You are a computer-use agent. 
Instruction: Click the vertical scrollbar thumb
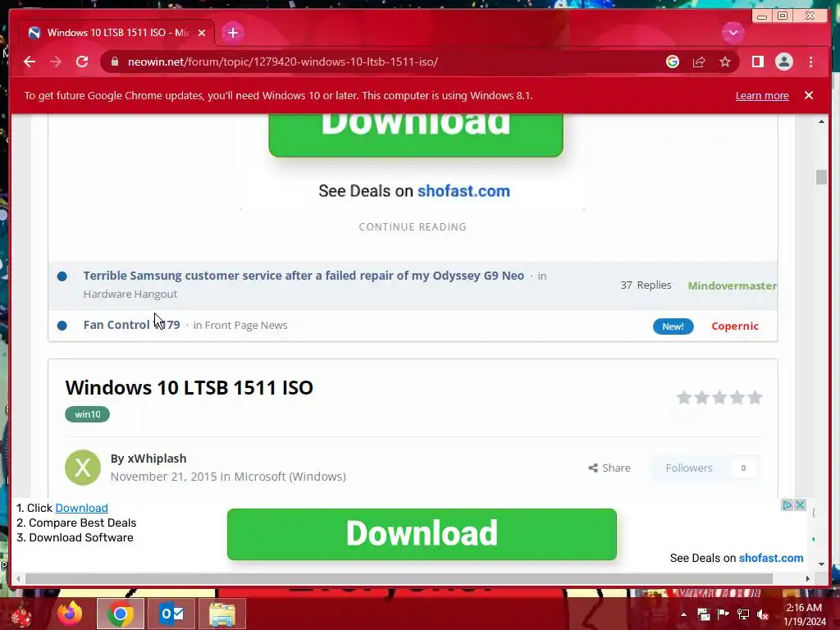[821, 177]
